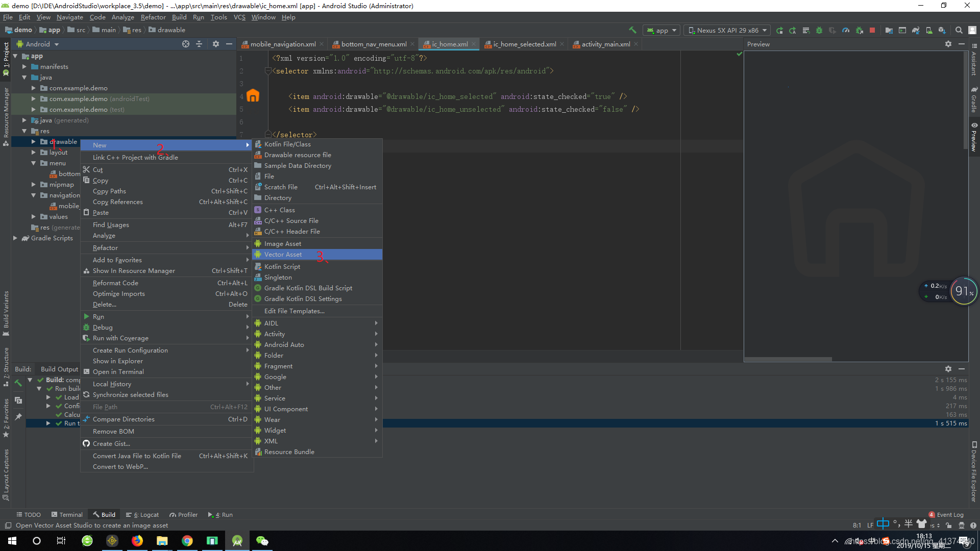This screenshot has width=980, height=551.
Task: Open the Nexus 5X API 29 device dropdown
Action: [727, 30]
